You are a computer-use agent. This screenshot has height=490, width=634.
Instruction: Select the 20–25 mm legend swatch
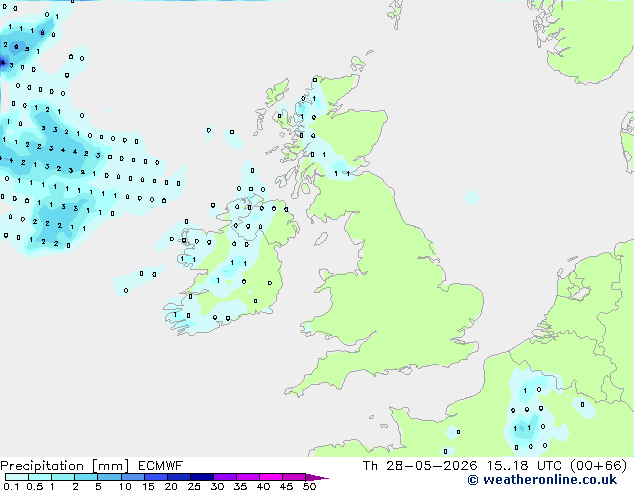point(178,477)
